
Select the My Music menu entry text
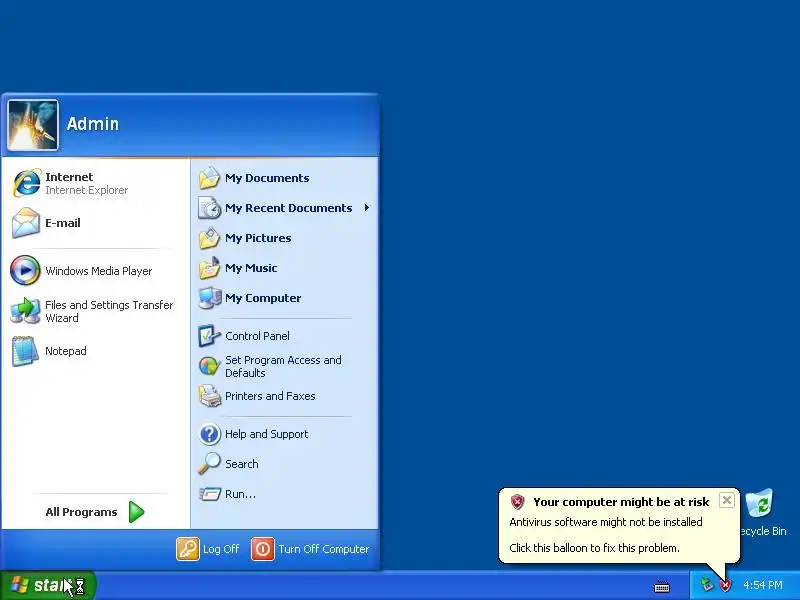(251, 268)
